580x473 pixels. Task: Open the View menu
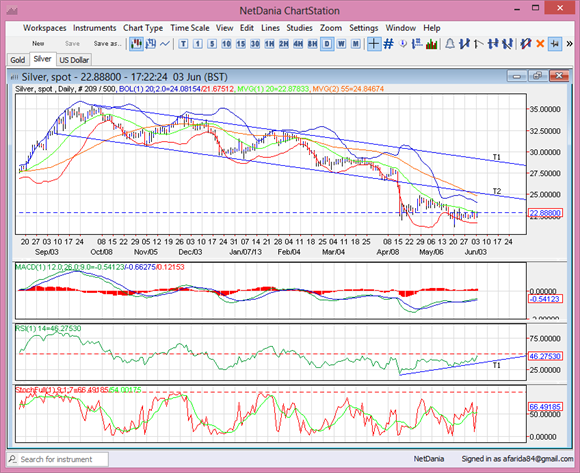[x=225, y=28]
